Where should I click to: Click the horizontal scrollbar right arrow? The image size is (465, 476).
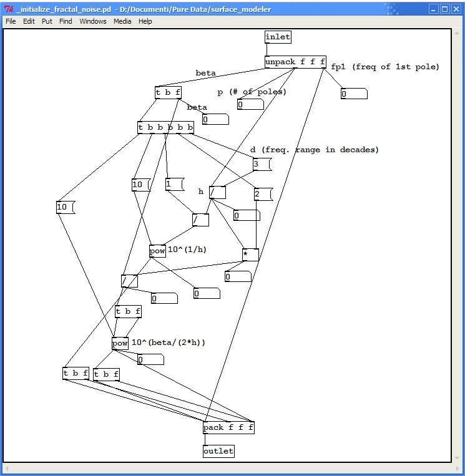(457, 469)
